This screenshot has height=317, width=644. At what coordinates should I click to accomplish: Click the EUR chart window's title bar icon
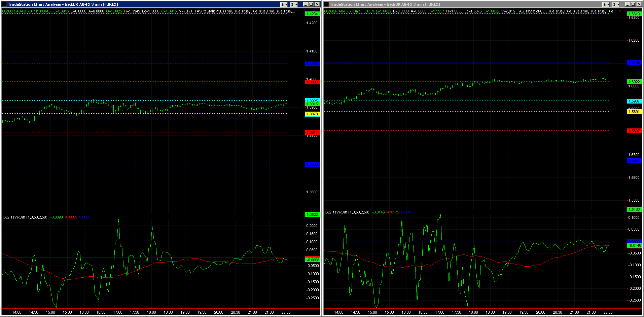(x=4, y=4)
